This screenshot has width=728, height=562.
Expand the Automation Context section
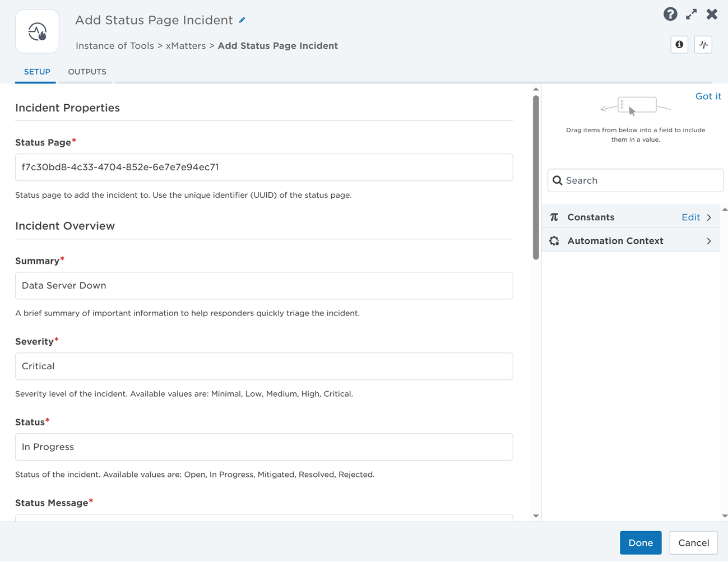(710, 241)
